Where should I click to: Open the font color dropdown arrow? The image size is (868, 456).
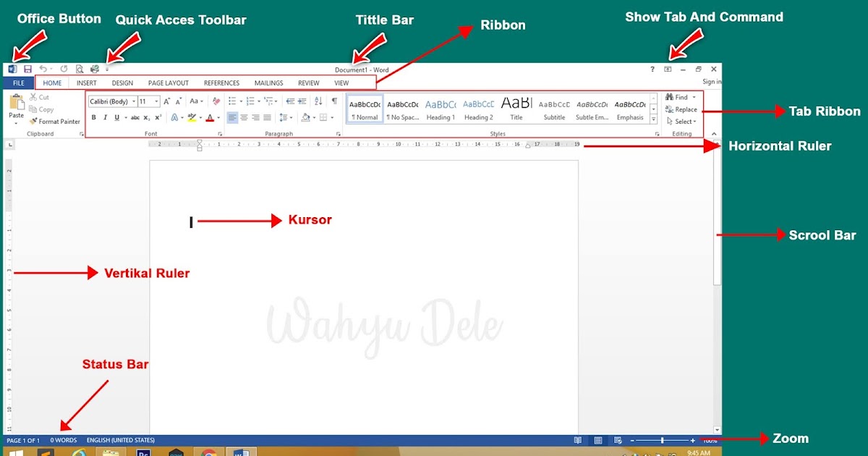point(218,117)
